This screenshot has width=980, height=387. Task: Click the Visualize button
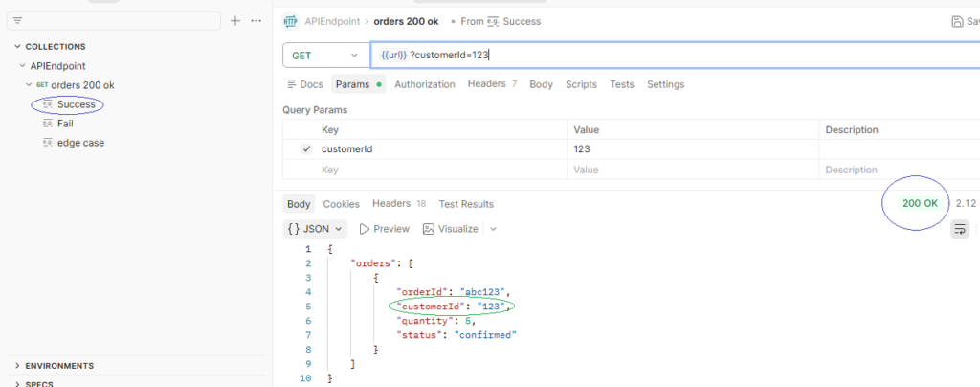[x=451, y=229]
